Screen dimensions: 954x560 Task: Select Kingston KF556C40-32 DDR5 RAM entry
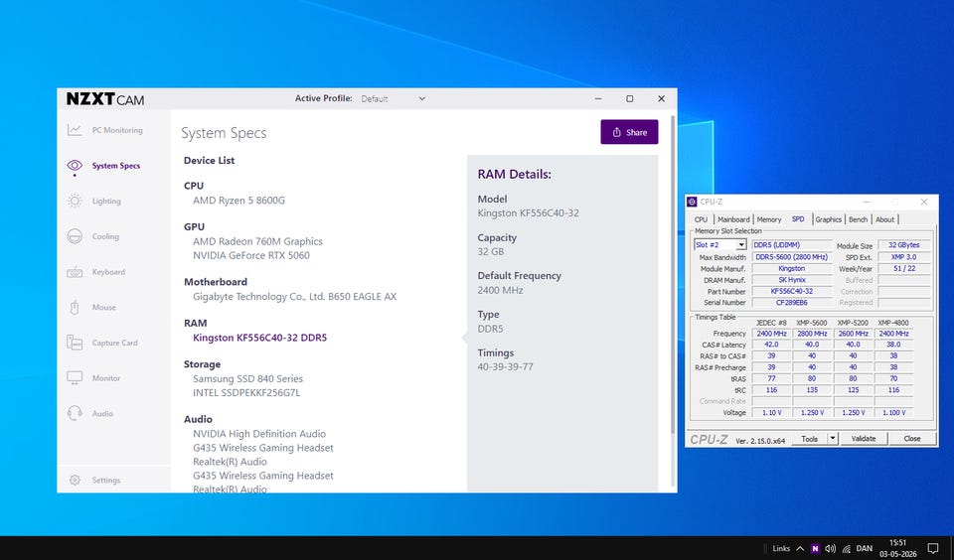coord(259,338)
